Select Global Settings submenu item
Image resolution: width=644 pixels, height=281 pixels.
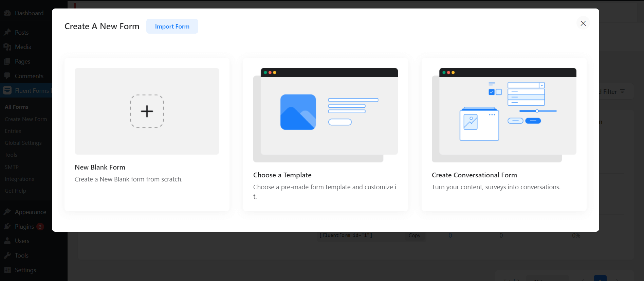(x=23, y=143)
